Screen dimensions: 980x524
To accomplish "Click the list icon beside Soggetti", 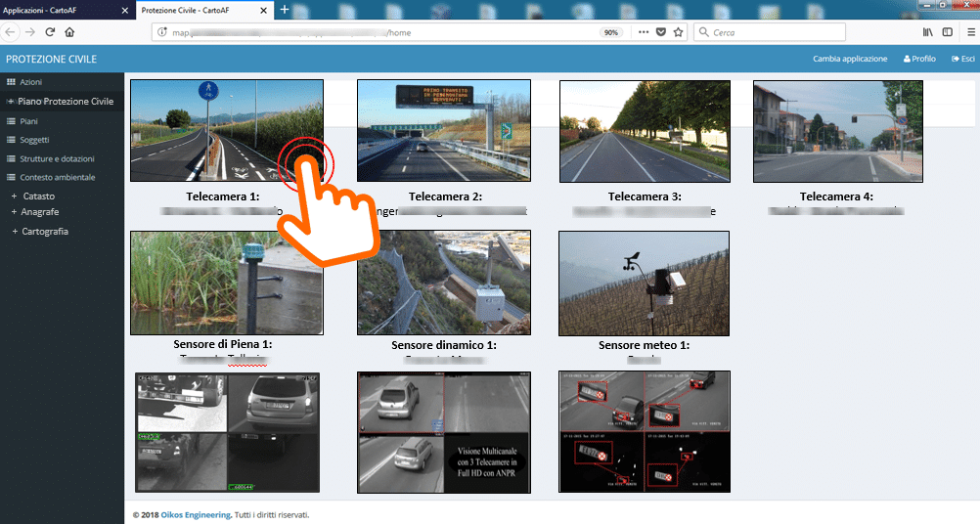I will click(11, 140).
